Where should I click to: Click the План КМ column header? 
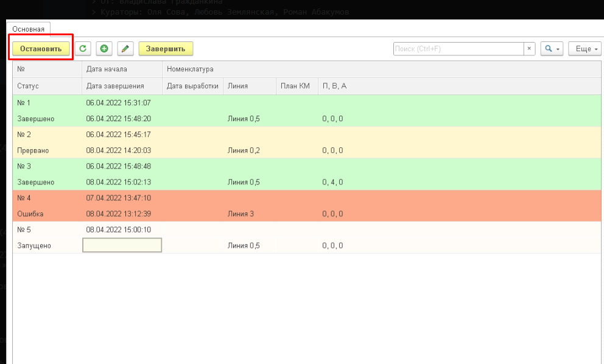(295, 86)
